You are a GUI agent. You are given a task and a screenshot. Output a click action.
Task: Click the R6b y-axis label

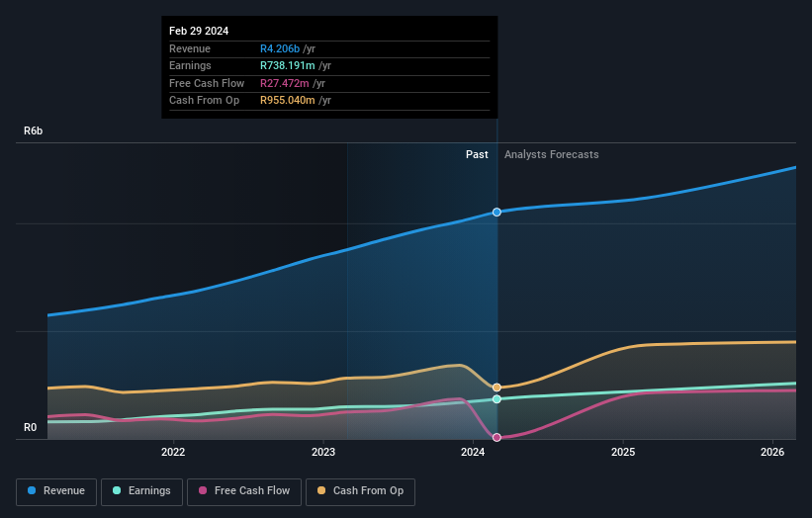[x=34, y=130]
